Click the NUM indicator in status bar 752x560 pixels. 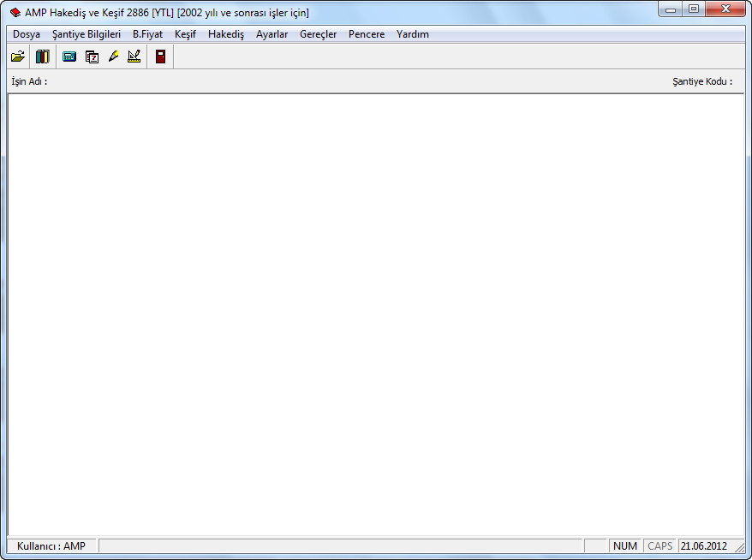pos(625,545)
